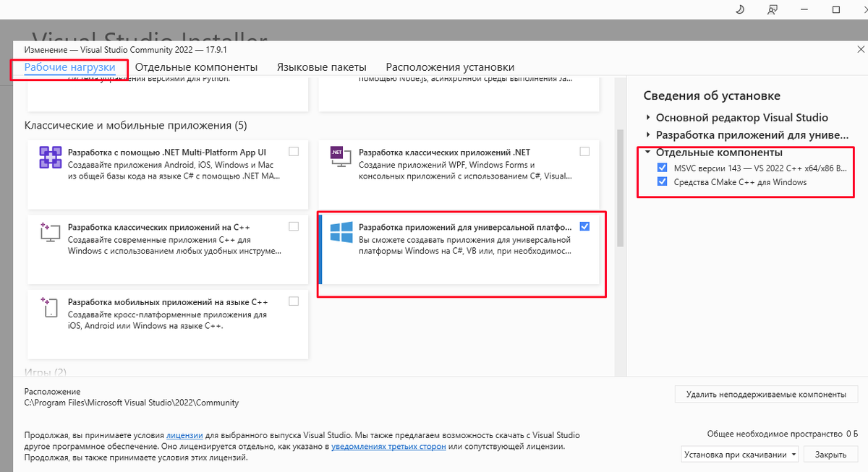Click the .NET Multi-Platform App UI workload icon

51,158
